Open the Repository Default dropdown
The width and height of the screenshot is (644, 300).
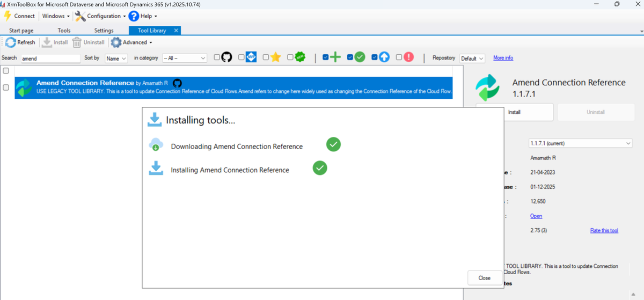pyautogui.click(x=472, y=58)
